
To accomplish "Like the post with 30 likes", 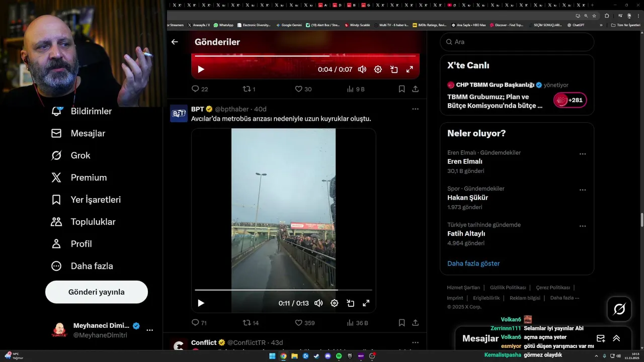I will (303, 89).
